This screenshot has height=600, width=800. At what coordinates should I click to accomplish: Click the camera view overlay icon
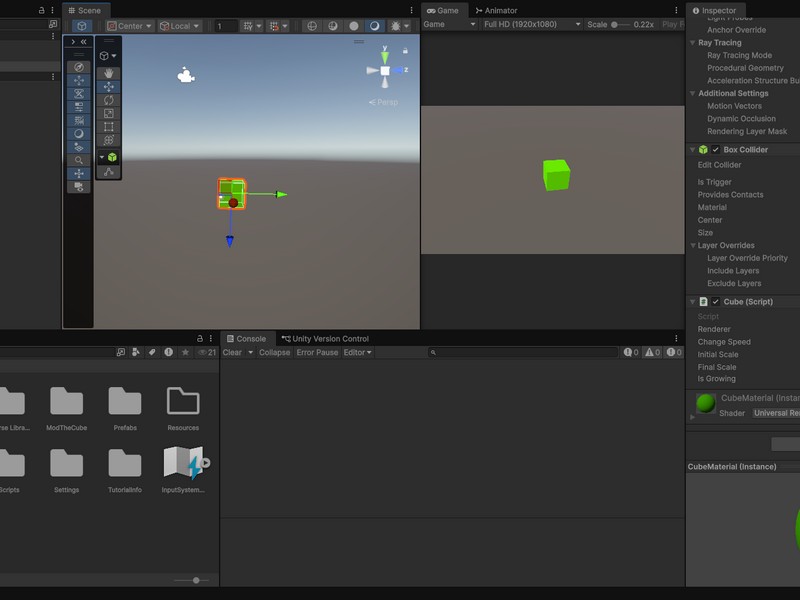click(x=79, y=187)
